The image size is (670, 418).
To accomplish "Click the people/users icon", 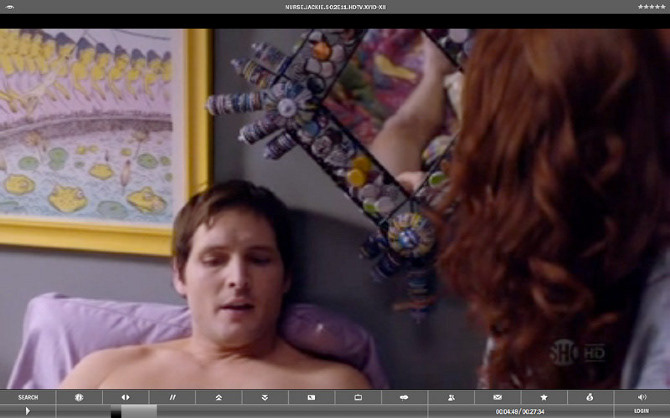I will [x=451, y=397].
